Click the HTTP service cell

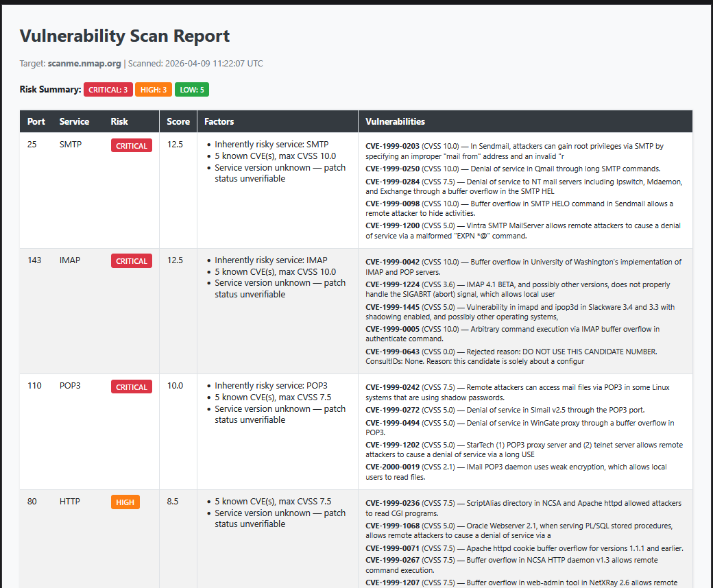pyautogui.click(x=69, y=502)
